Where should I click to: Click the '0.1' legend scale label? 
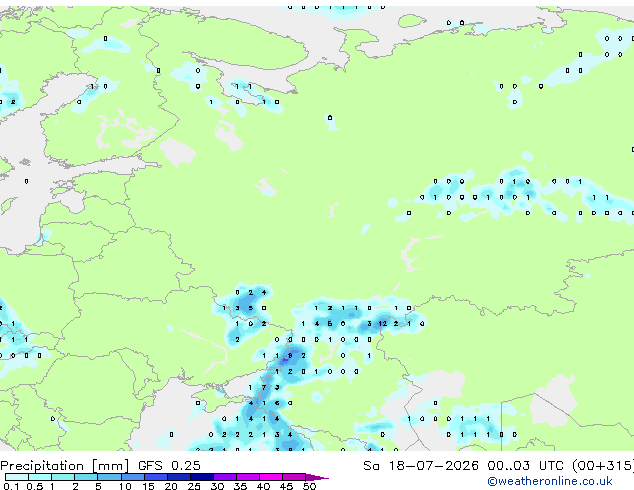(x=11, y=486)
